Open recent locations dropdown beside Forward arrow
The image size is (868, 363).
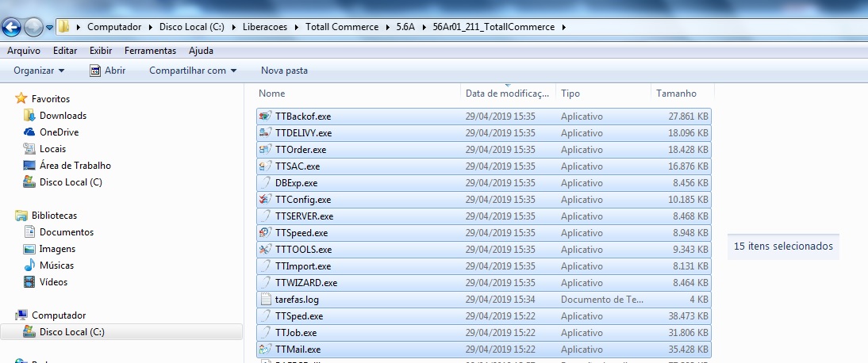[49, 27]
